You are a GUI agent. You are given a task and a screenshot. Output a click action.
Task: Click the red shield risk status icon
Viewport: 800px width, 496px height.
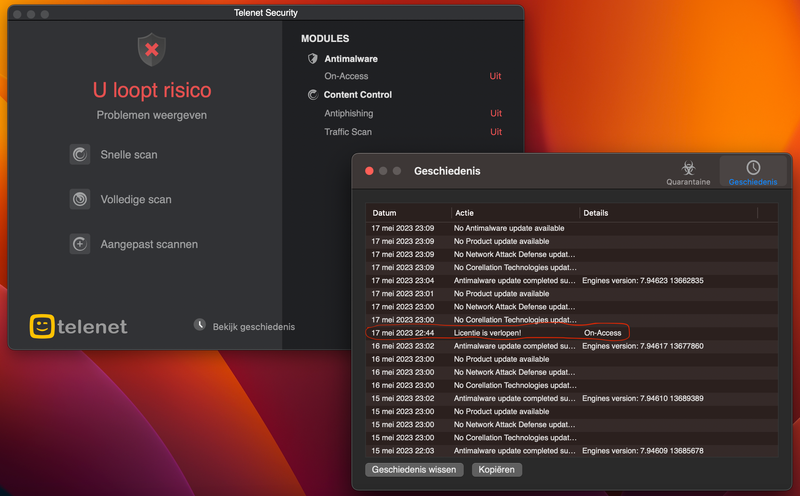coord(152,49)
